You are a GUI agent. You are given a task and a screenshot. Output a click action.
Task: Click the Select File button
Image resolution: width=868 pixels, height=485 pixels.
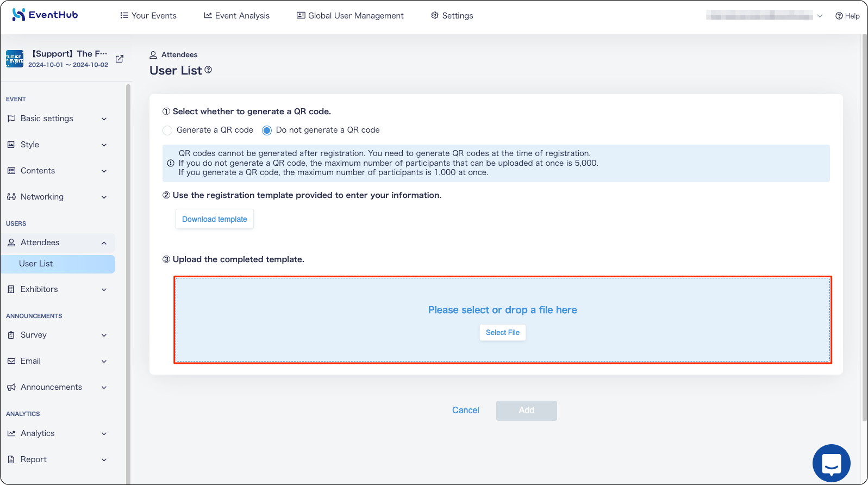(503, 333)
